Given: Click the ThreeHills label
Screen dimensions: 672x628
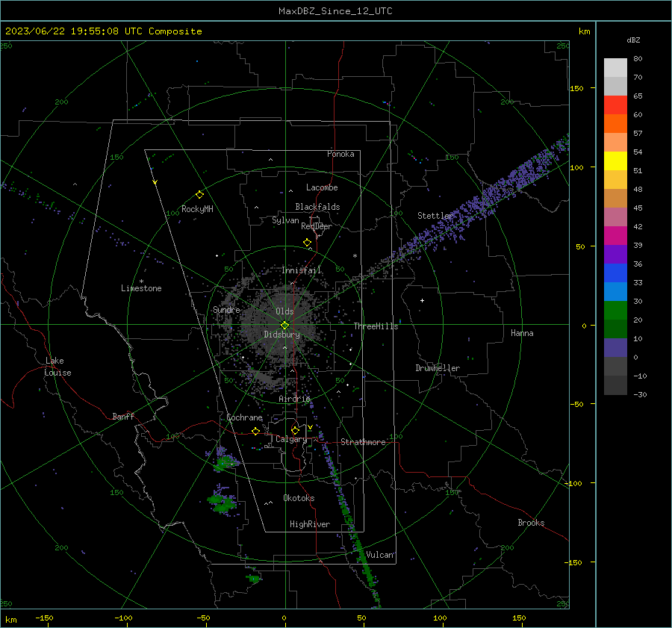Looking at the screenshot, I should tap(376, 326).
